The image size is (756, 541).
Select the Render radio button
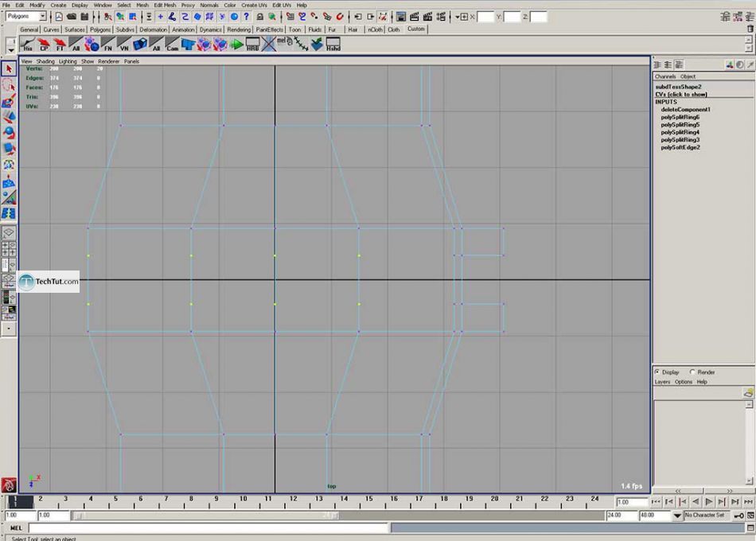pos(692,372)
